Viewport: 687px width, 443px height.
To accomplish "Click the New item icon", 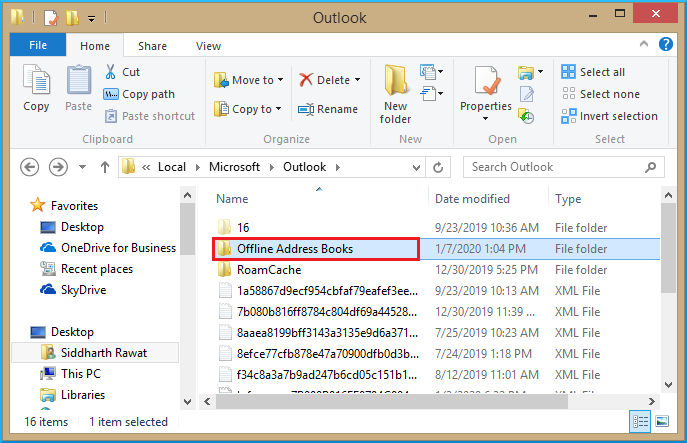I will click(x=431, y=72).
